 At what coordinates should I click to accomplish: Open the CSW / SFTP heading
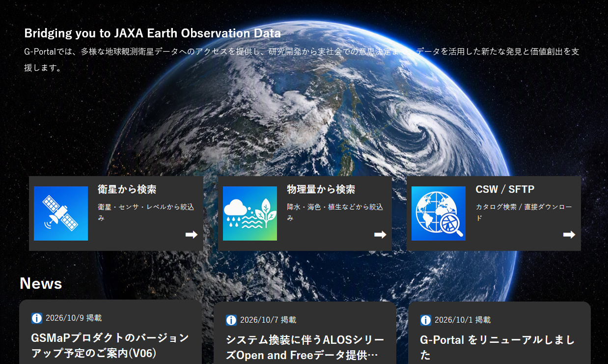(x=505, y=190)
